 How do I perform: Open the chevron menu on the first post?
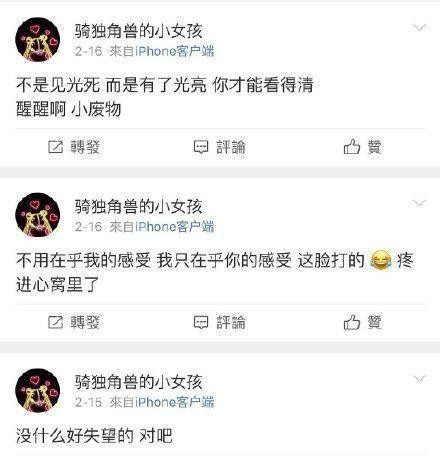(x=419, y=27)
